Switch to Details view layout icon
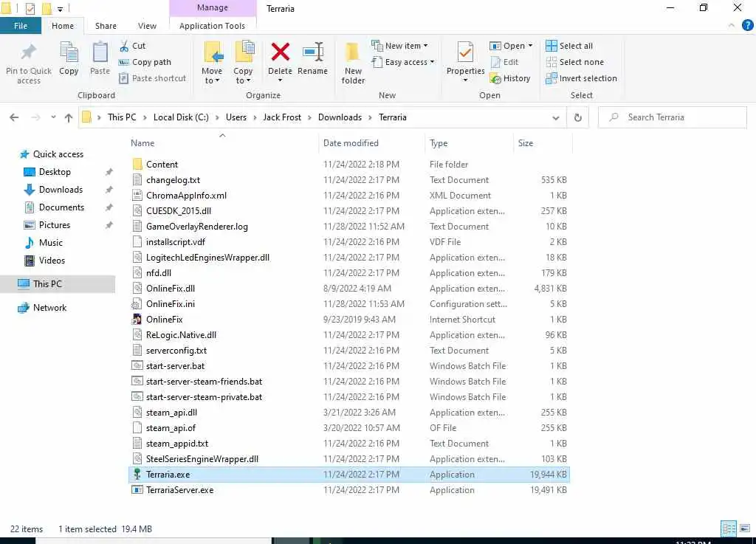This screenshot has height=544, width=756. (729, 529)
